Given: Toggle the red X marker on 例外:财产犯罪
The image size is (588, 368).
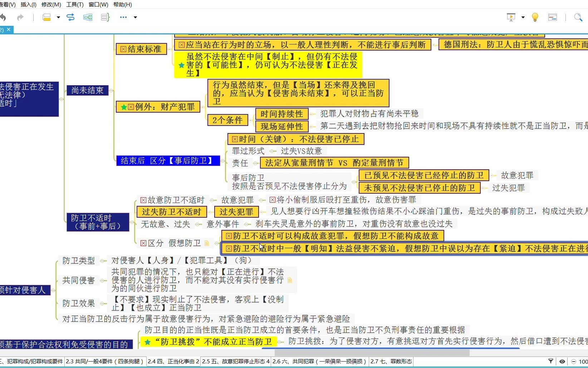Looking at the screenshot, I should click(x=131, y=107).
